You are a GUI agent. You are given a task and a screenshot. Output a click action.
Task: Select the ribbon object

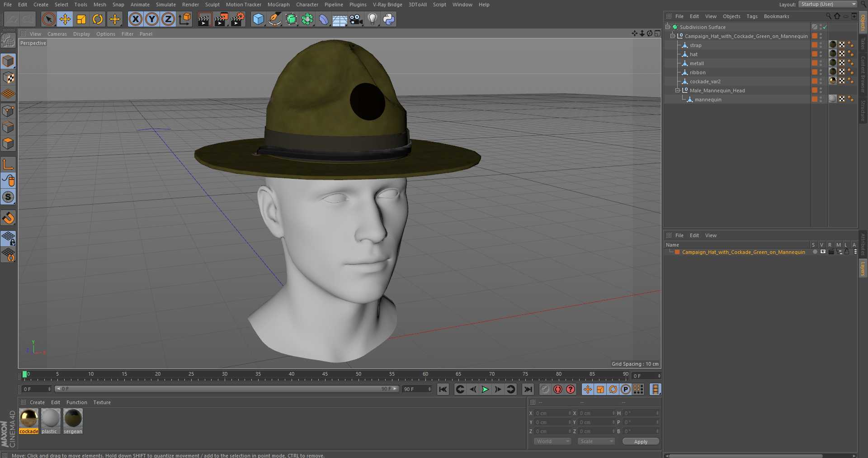698,72
